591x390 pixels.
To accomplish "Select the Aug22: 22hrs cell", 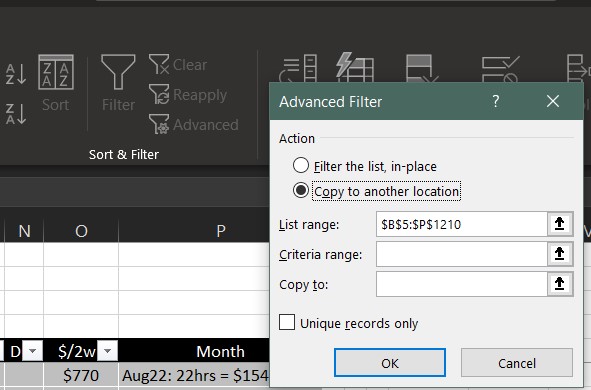I will pos(194,375).
